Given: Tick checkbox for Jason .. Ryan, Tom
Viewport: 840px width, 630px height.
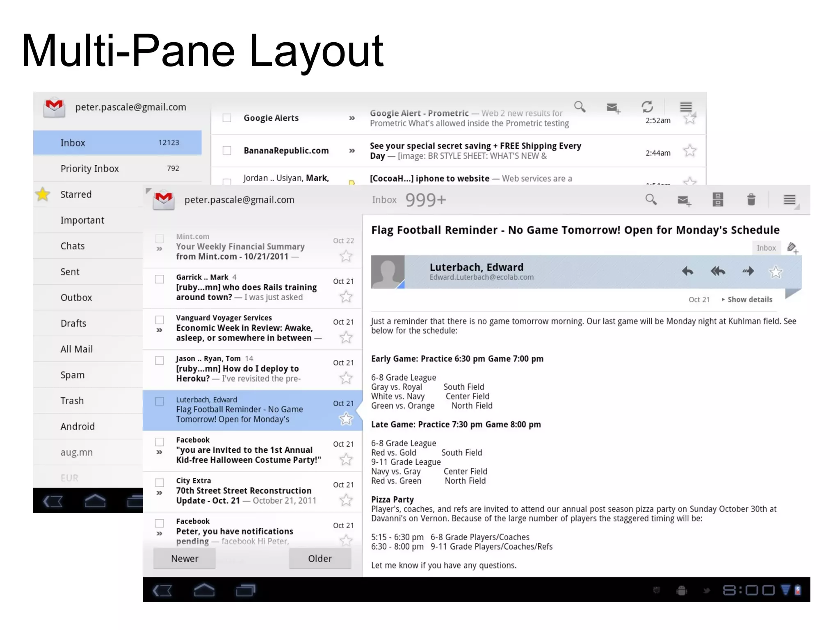Looking at the screenshot, I should pos(160,361).
